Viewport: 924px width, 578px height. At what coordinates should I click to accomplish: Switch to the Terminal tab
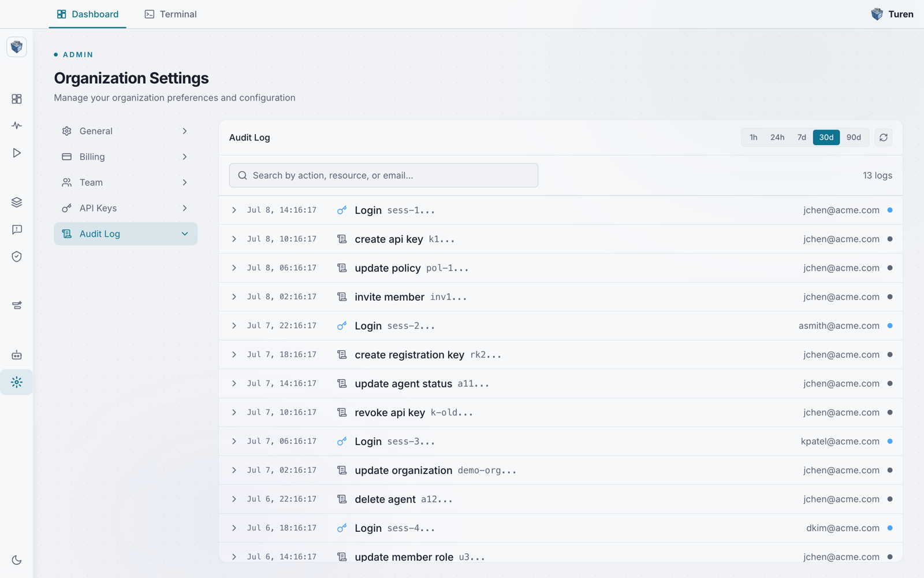click(170, 14)
